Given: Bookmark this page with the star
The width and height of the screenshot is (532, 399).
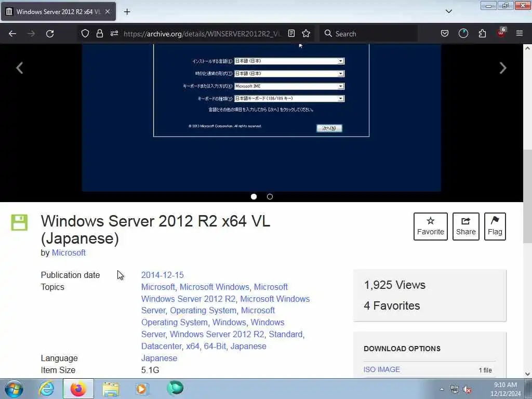Looking at the screenshot, I should point(306,33).
